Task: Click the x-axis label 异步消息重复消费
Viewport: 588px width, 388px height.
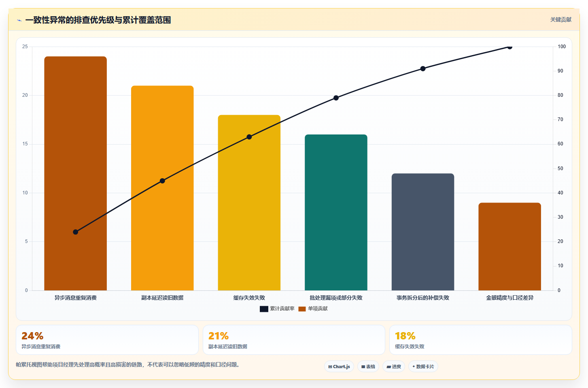Action: (x=76, y=298)
